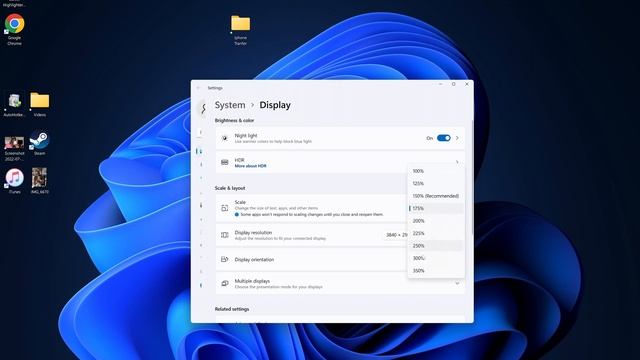Click the Night light row label
Screen dimensions: 640x360
[x=246, y=136]
